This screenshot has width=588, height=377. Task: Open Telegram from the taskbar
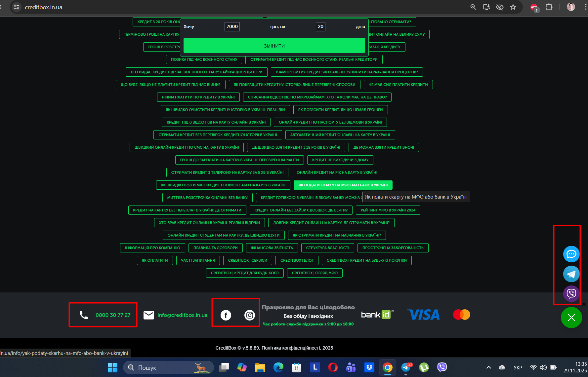(x=406, y=367)
